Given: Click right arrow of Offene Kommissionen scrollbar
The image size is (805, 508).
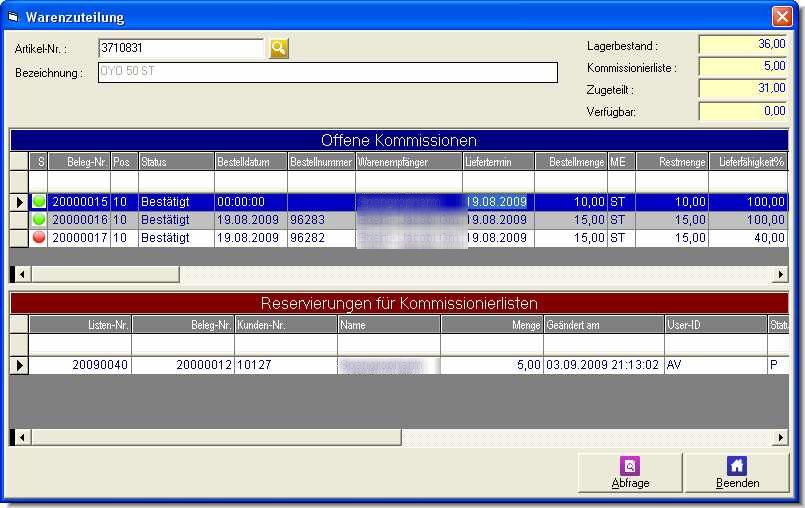Looking at the screenshot, I should [780, 274].
